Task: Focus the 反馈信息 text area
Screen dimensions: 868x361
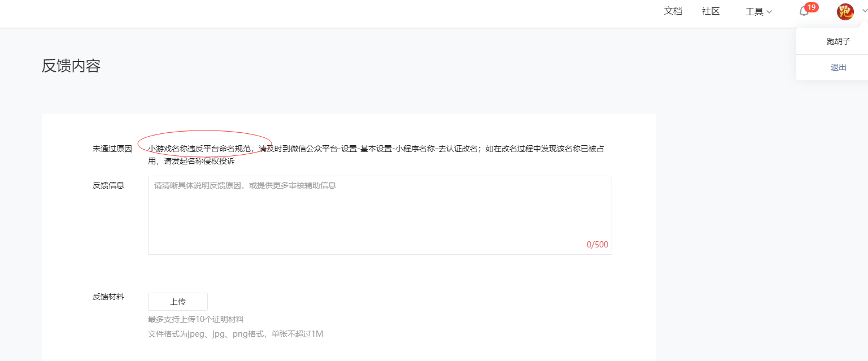Action: 380,215
